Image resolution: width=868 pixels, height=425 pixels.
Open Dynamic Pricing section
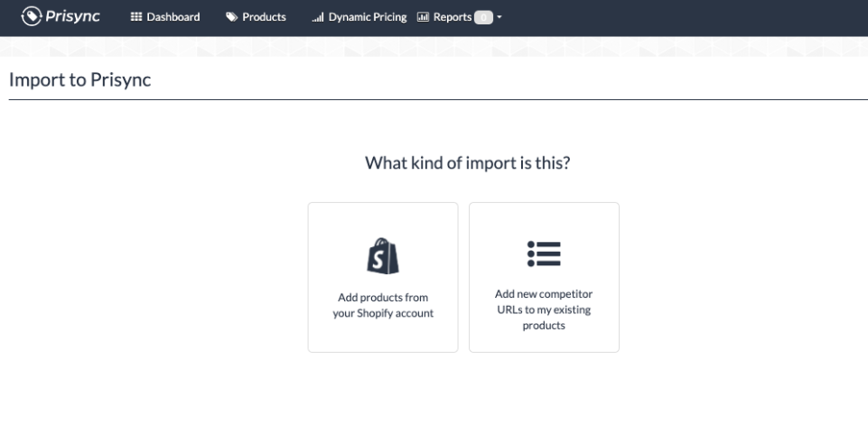359,17
